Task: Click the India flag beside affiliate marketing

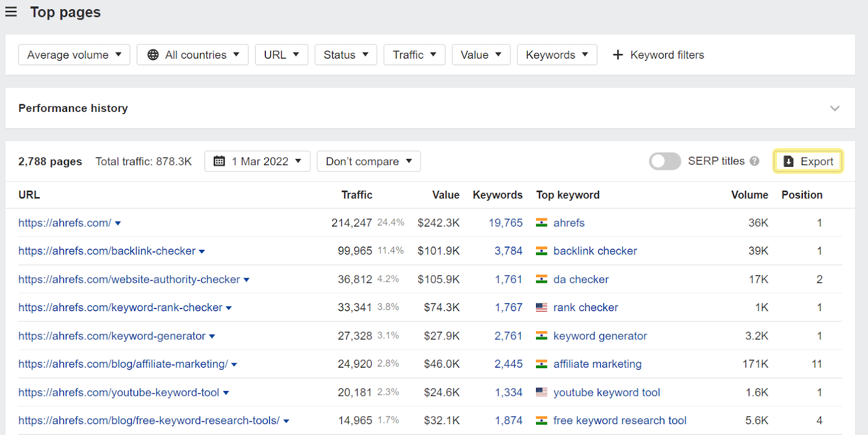Action: pos(541,364)
